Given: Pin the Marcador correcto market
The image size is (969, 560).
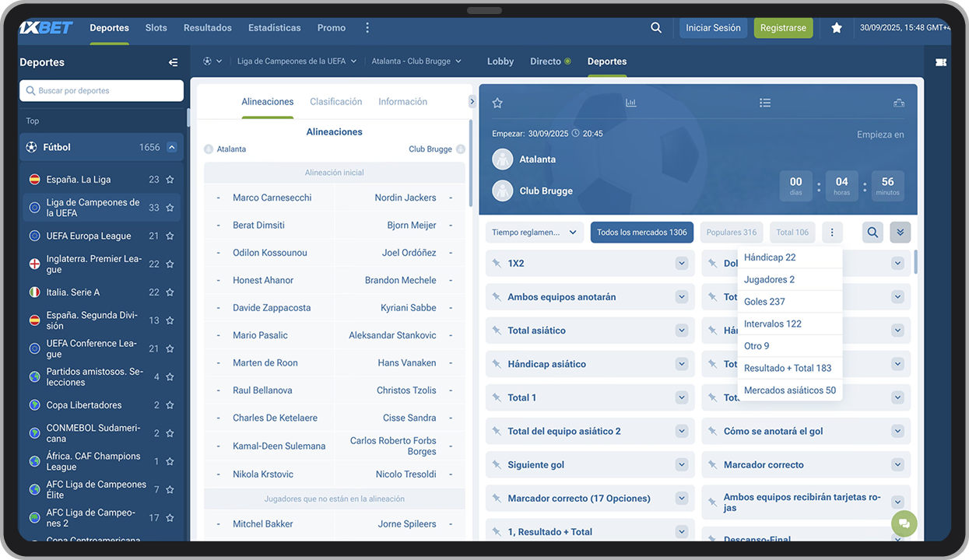Looking at the screenshot, I should [712, 465].
